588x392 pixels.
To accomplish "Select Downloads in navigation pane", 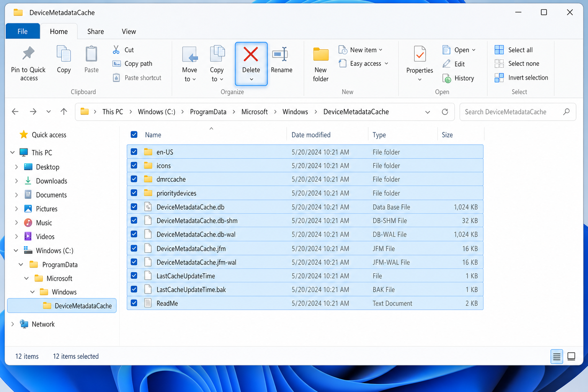I will (52, 181).
